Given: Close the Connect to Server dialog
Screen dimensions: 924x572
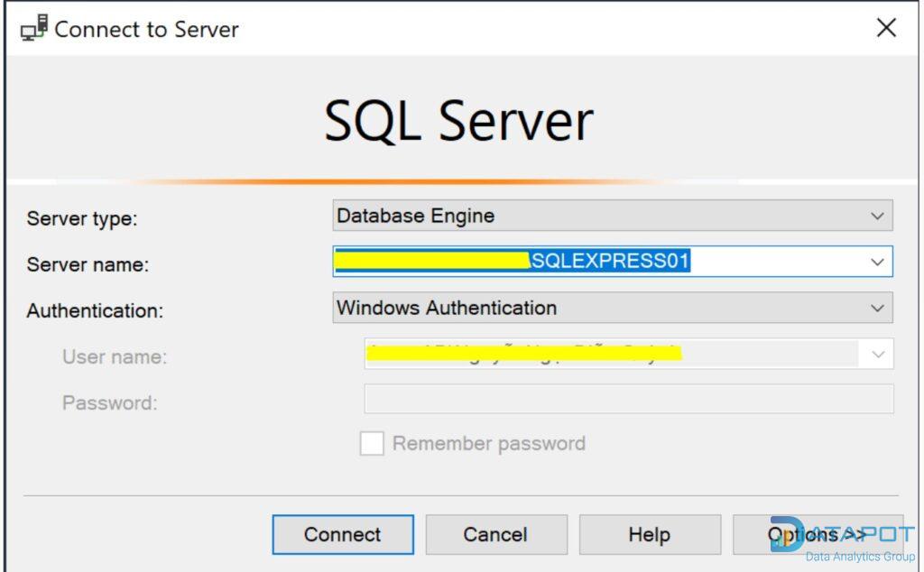Looking at the screenshot, I should [x=886, y=28].
